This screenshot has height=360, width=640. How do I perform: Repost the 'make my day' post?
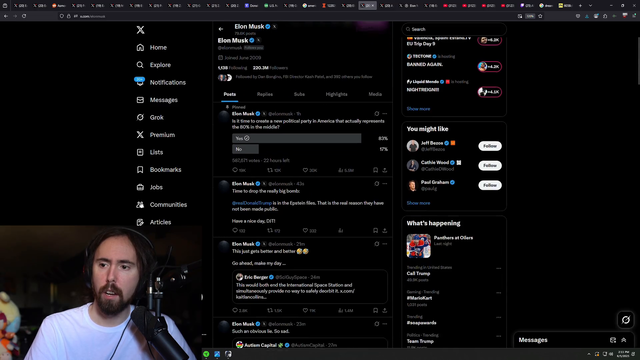270,310
